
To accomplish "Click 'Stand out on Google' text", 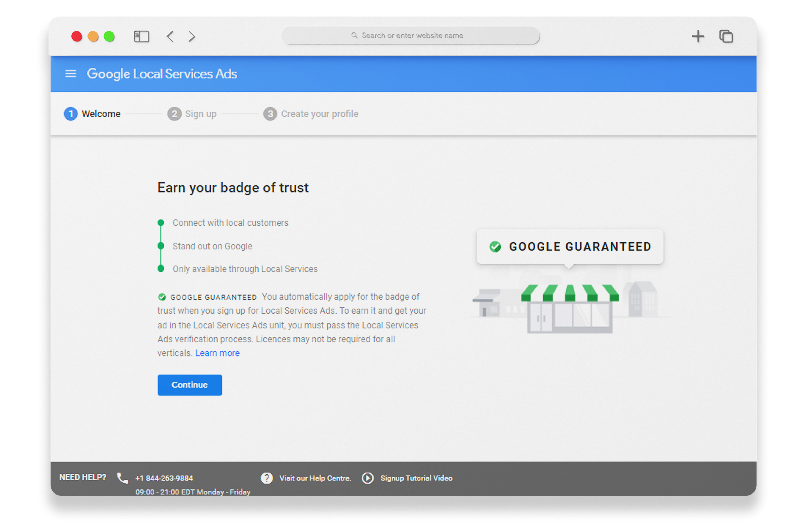I will (212, 246).
